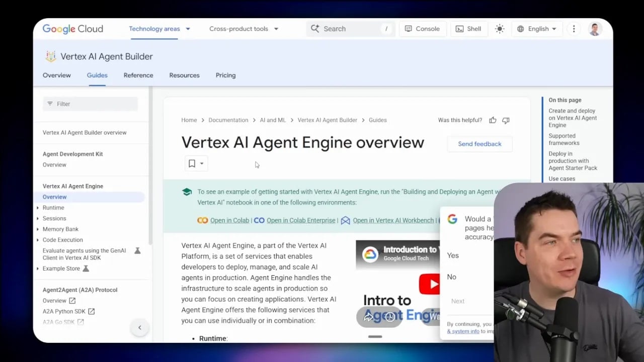Screen dimensions: 644x362
Task: Open the Cross-product tools dropdown
Action: tap(244, 29)
